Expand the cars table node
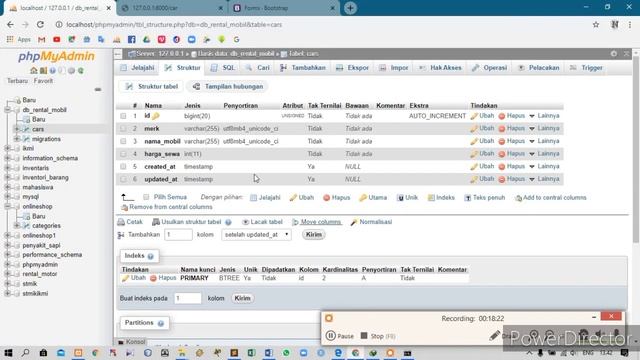This screenshot has height=360, width=640. pyautogui.click(x=17, y=129)
